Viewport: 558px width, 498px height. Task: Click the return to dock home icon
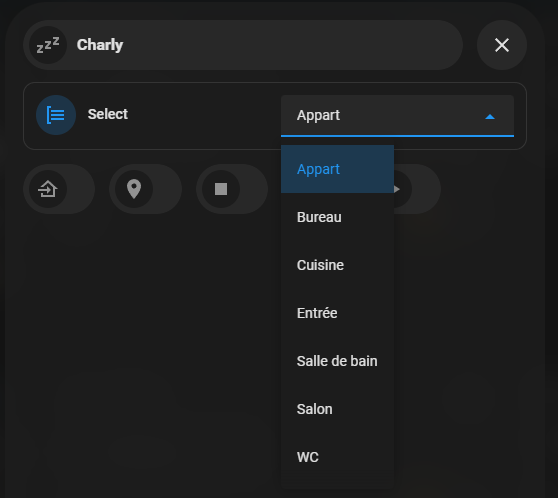click(48, 189)
